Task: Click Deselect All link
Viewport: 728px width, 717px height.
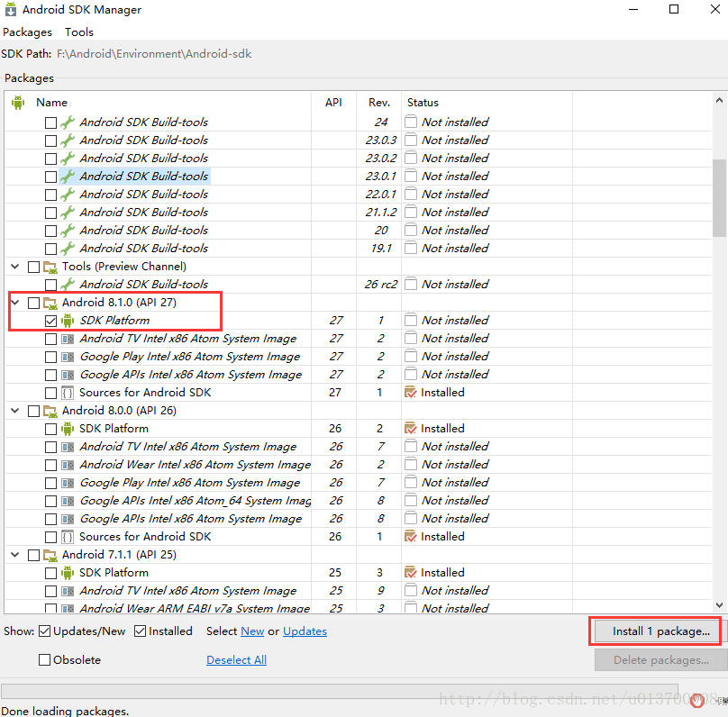Action: 236,660
